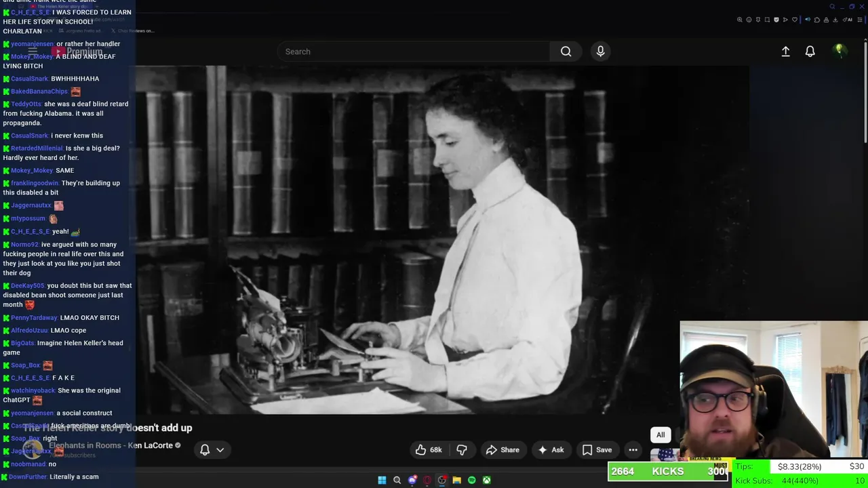The height and width of the screenshot is (488, 868).
Task: Click chat username franklingoodwin
Action: coord(35,183)
